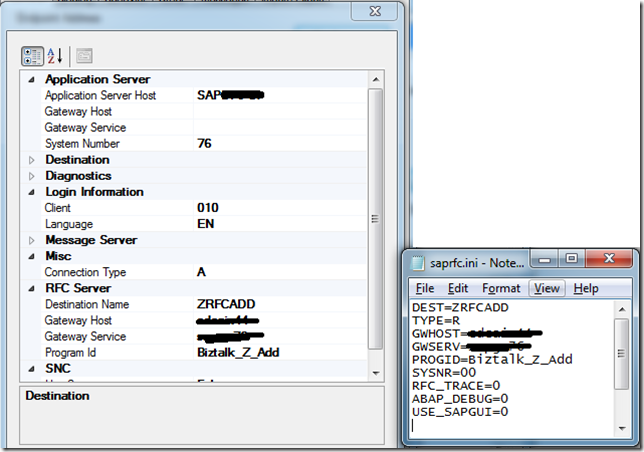Image resolution: width=644 pixels, height=452 pixels.
Task: Minimize the saprfc.ini Notepad window
Action: click(544, 259)
